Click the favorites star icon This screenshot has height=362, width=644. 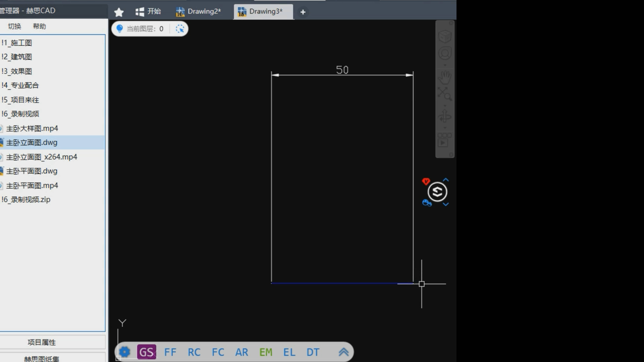[119, 12]
